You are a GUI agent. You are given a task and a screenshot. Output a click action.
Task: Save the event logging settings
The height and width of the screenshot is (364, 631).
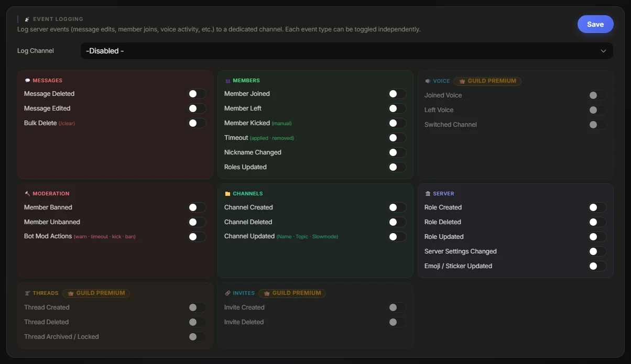(x=595, y=24)
